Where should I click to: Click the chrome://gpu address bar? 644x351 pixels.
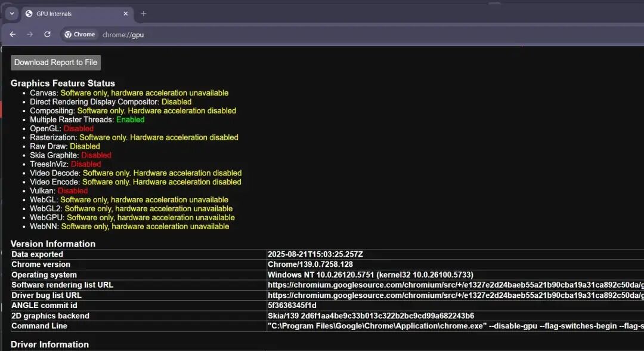point(123,35)
